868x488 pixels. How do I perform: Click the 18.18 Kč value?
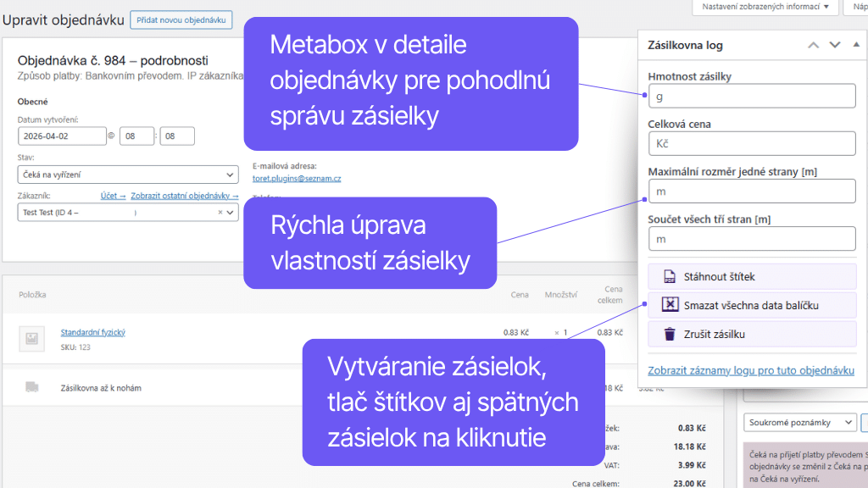pyautogui.click(x=690, y=446)
